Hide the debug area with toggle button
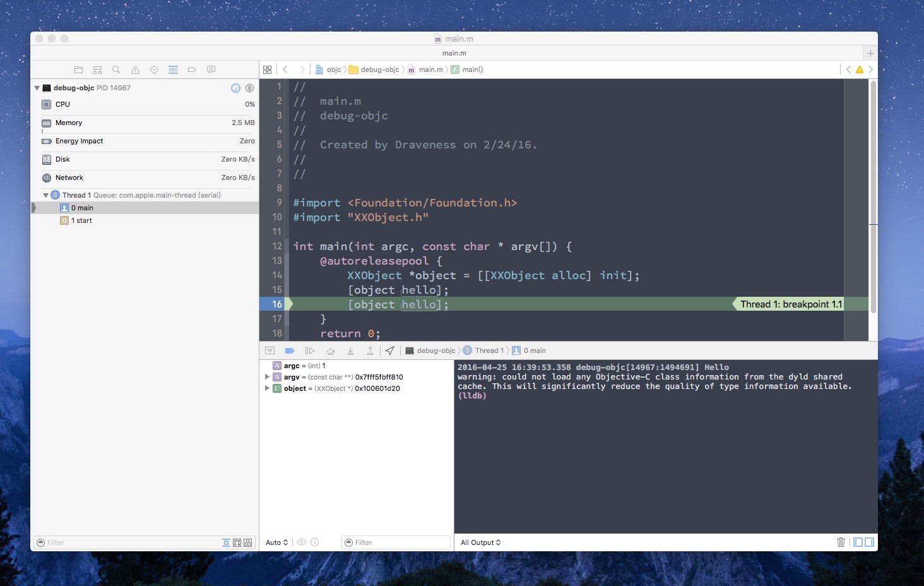Image resolution: width=924 pixels, height=586 pixels. point(269,350)
